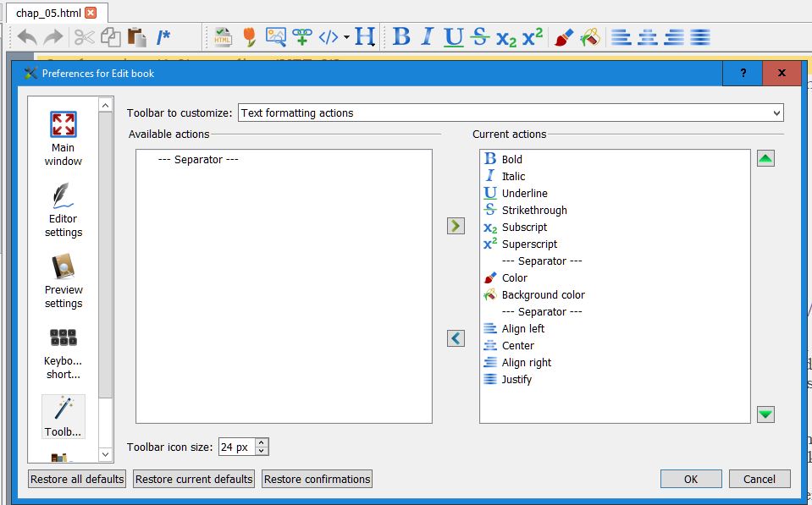
Task: Click the beautify HTML icon in toolbar
Action: 223,37
